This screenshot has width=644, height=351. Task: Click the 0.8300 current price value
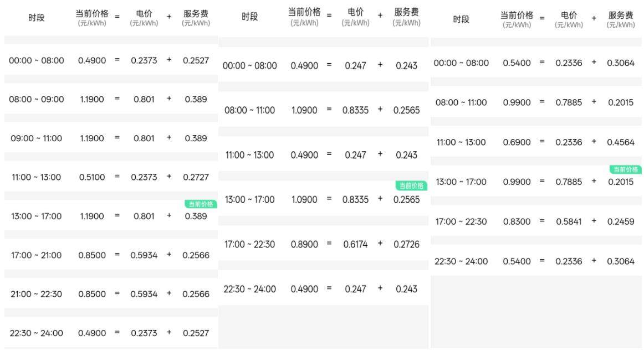[x=517, y=221]
